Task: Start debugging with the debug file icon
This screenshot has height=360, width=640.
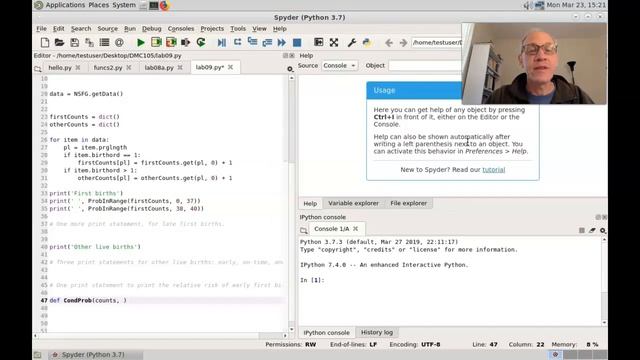Action: pos(222,42)
